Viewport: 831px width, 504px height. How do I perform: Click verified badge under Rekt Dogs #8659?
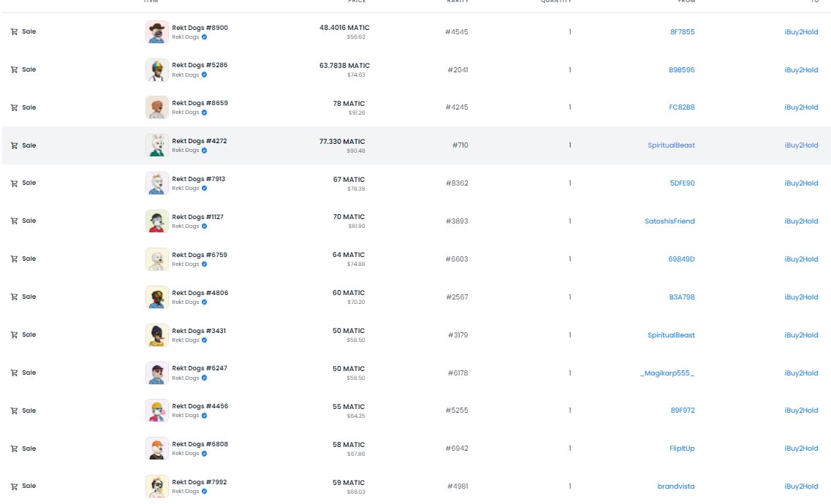(204, 112)
